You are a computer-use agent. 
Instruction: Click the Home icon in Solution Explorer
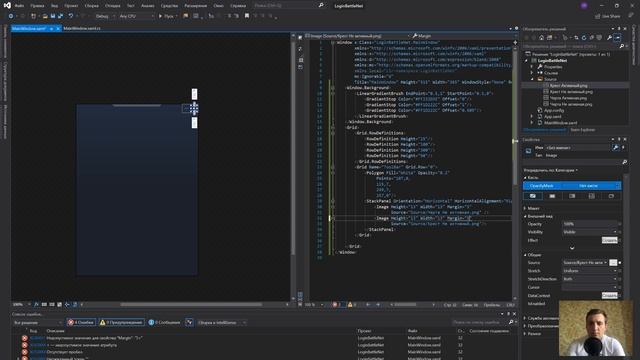(541, 38)
